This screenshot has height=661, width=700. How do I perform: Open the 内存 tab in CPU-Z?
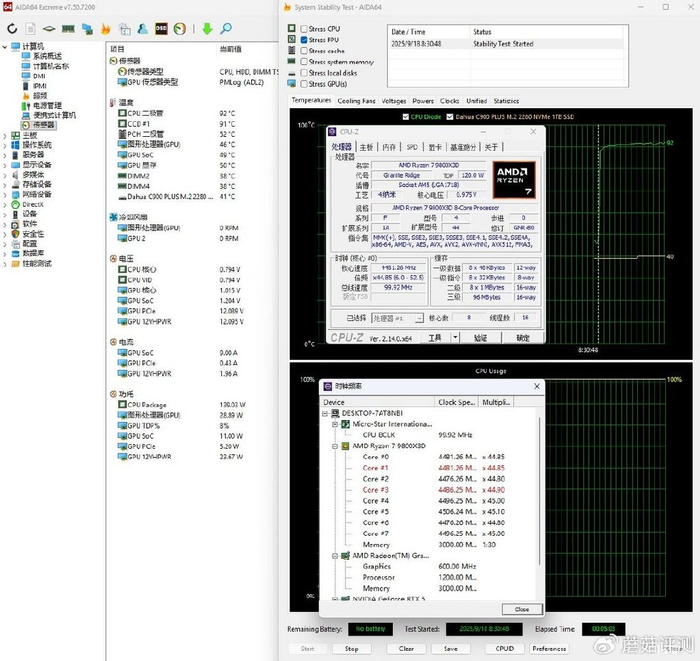pyautogui.click(x=389, y=147)
